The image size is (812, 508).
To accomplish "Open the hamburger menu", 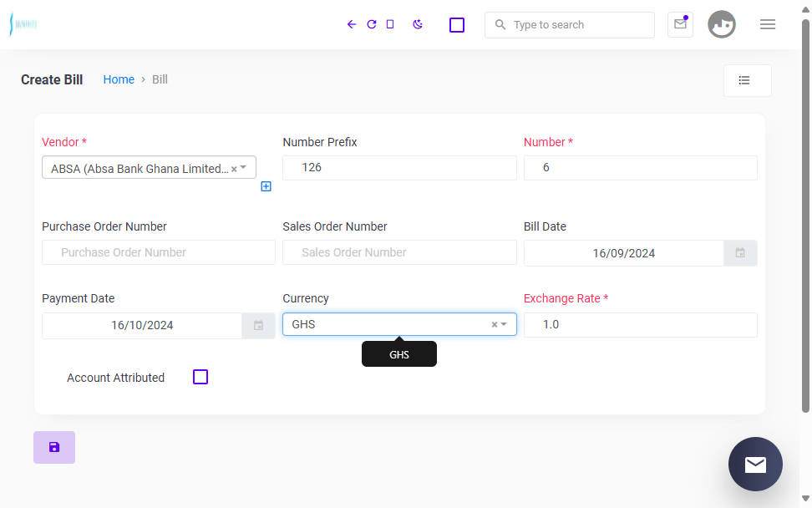I will pyautogui.click(x=768, y=24).
